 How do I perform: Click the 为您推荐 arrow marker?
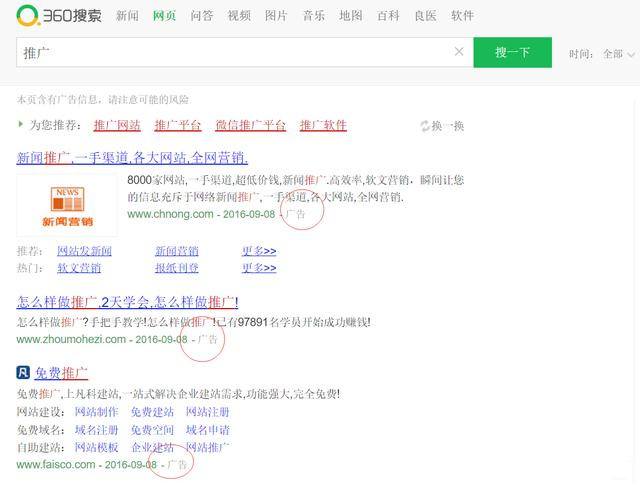20,124
